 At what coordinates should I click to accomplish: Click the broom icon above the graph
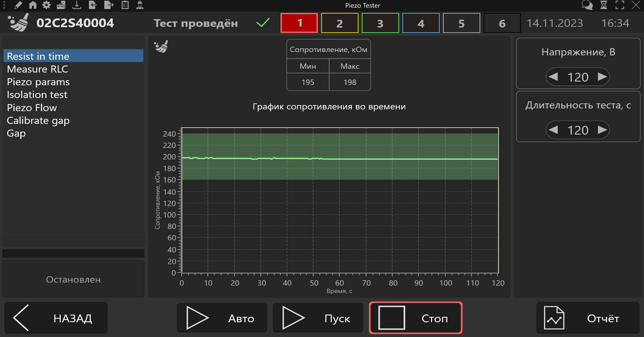(161, 47)
